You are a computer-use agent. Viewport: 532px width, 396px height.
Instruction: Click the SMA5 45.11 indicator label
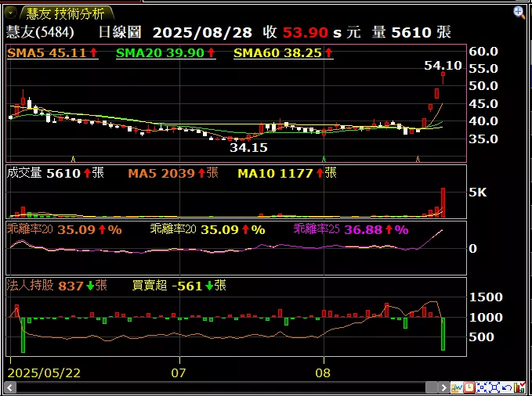click(x=52, y=53)
